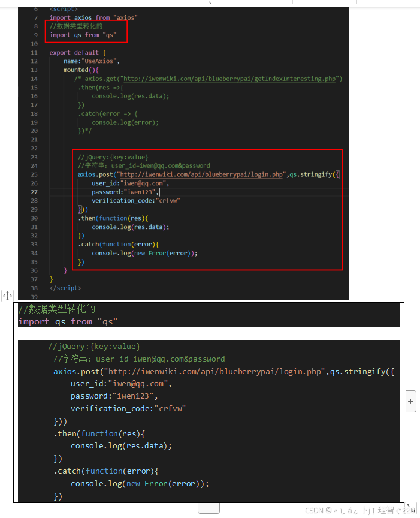The height and width of the screenshot is (518, 420).
Task: Click "console.log(new Error(error));" in the table cell
Action: click(x=140, y=484)
